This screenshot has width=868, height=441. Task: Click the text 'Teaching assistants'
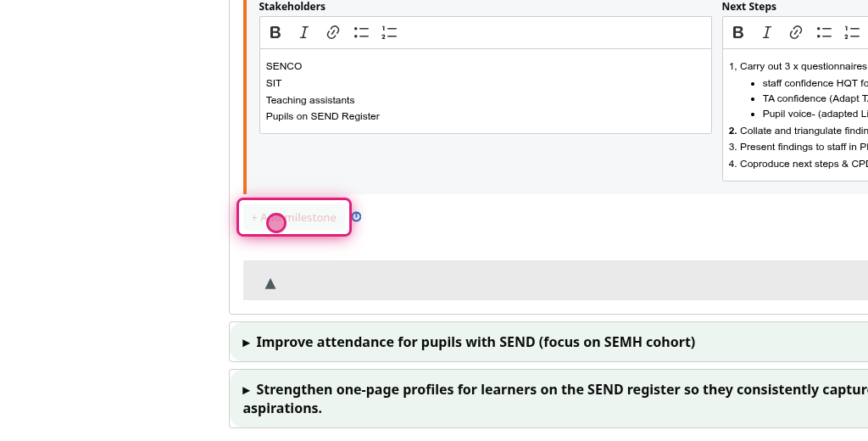(310, 100)
